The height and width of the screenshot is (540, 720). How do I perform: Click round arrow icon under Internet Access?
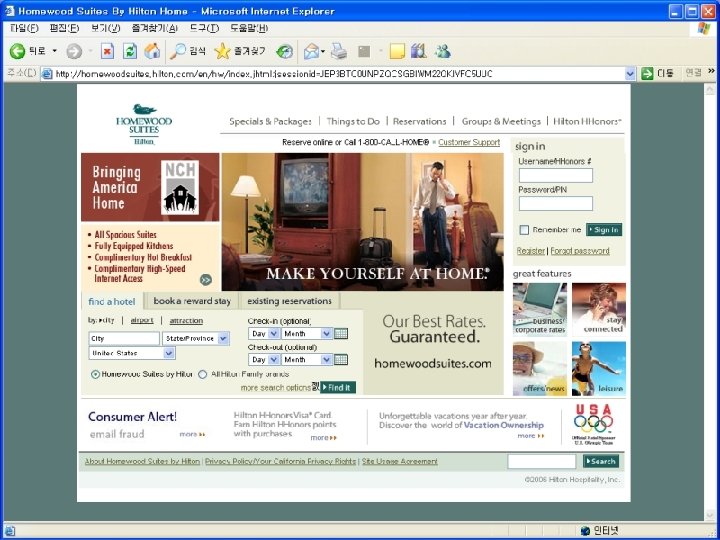coord(206,279)
